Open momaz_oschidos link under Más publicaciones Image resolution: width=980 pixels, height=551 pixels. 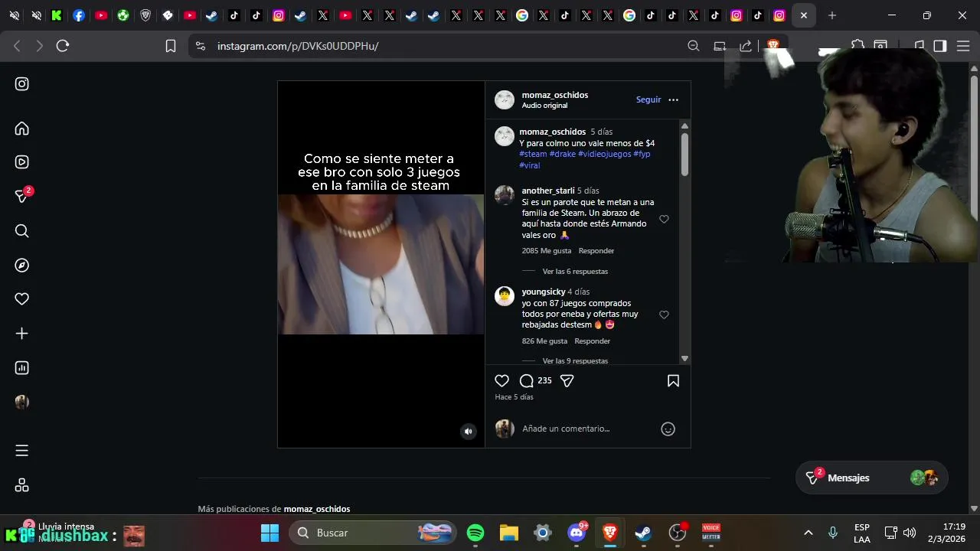[317, 509]
